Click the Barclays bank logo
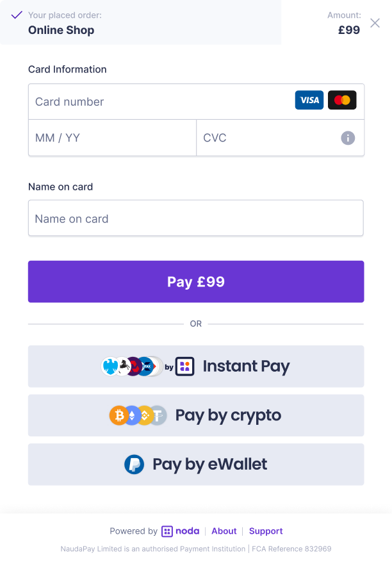This screenshot has width=392, height=569. click(110, 367)
